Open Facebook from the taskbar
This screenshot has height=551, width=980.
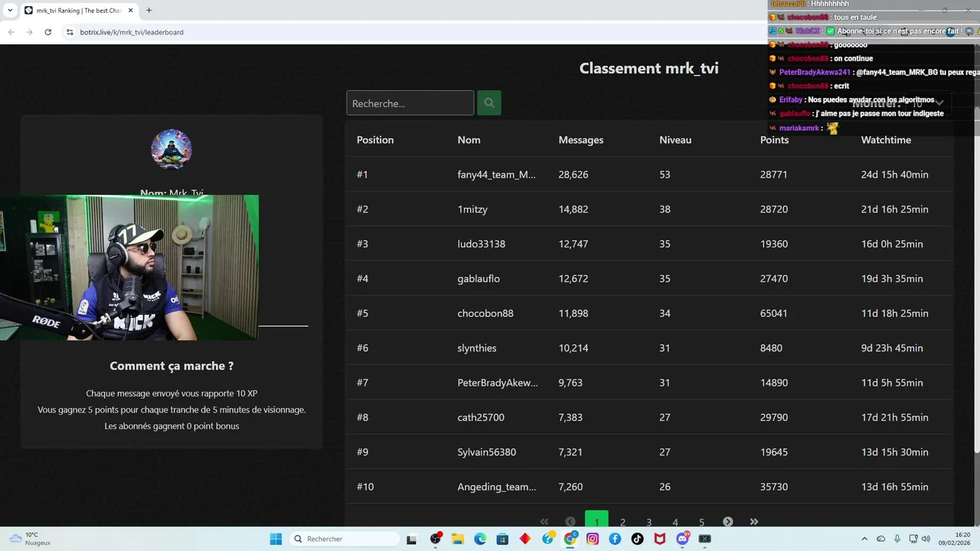[615, 539]
